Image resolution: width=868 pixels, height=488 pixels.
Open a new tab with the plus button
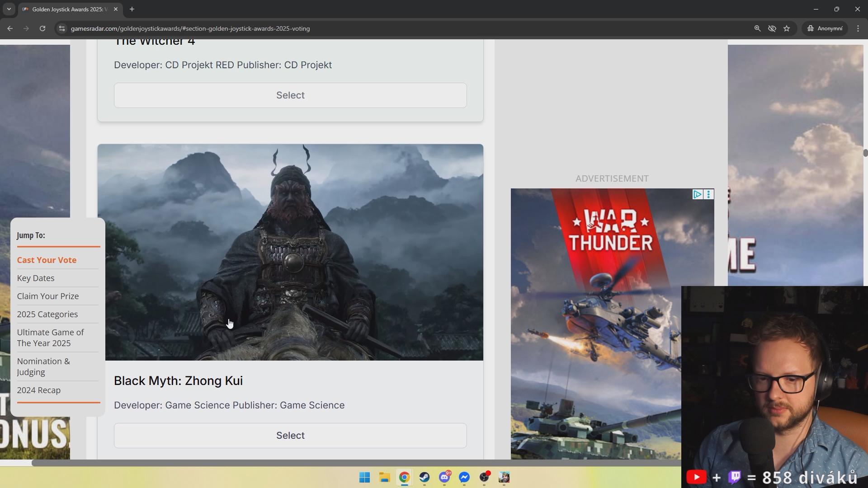[132, 9]
